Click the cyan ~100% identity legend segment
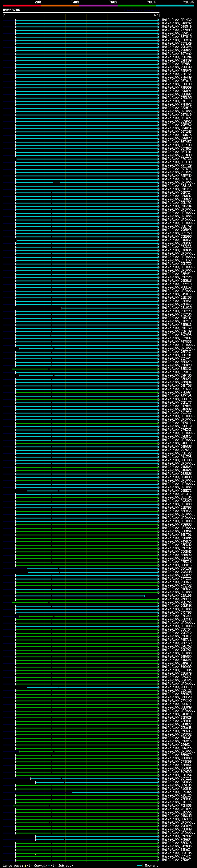Viewport: 197px width, 868px height. (175, 6)
